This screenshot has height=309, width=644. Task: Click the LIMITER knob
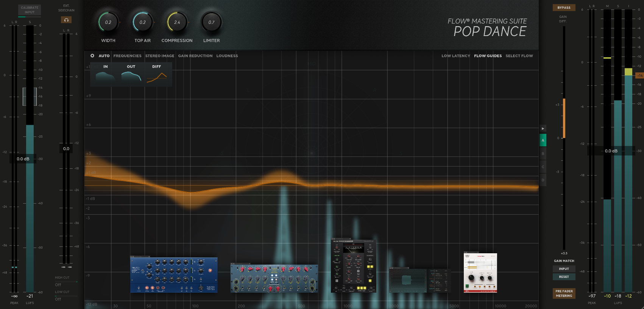(x=212, y=22)
